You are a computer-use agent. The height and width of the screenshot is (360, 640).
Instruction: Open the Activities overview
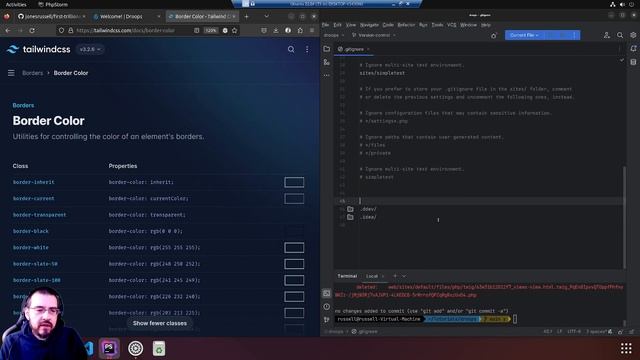16,4
